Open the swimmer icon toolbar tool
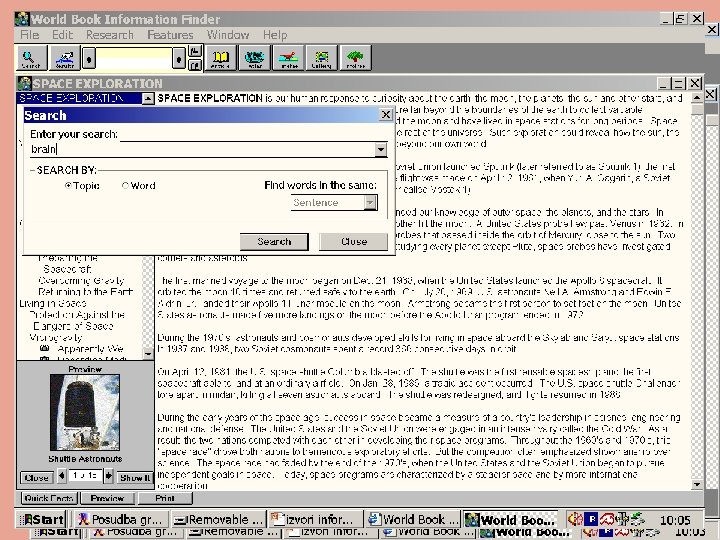This screenshot has height=540, width=720. point(65,58)
